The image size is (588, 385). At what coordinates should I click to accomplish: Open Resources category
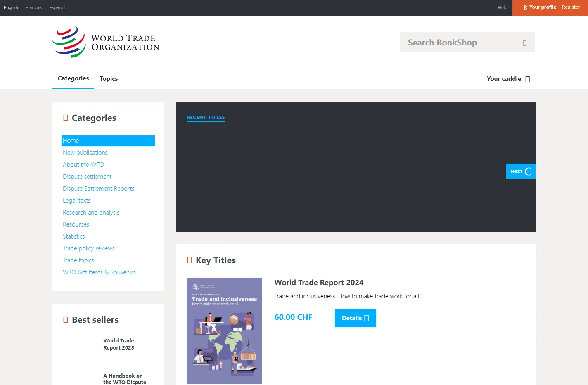click(x=76, y=224)
